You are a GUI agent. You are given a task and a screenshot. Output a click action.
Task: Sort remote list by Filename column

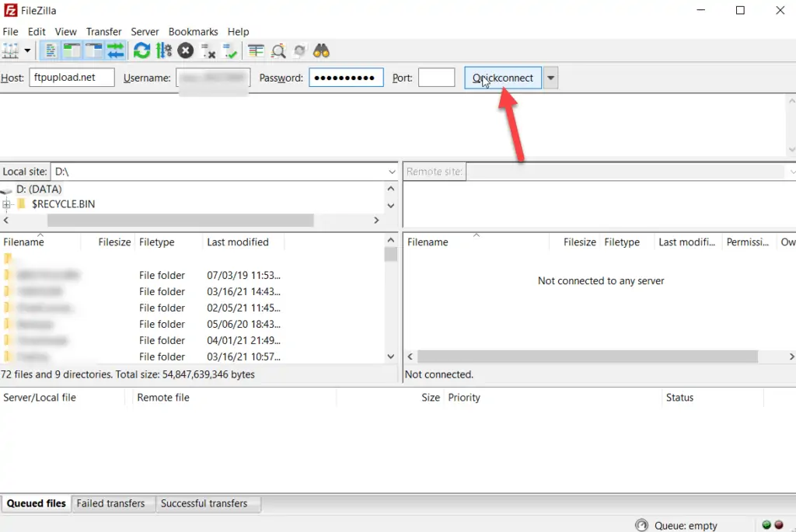[x=477, y=242]
